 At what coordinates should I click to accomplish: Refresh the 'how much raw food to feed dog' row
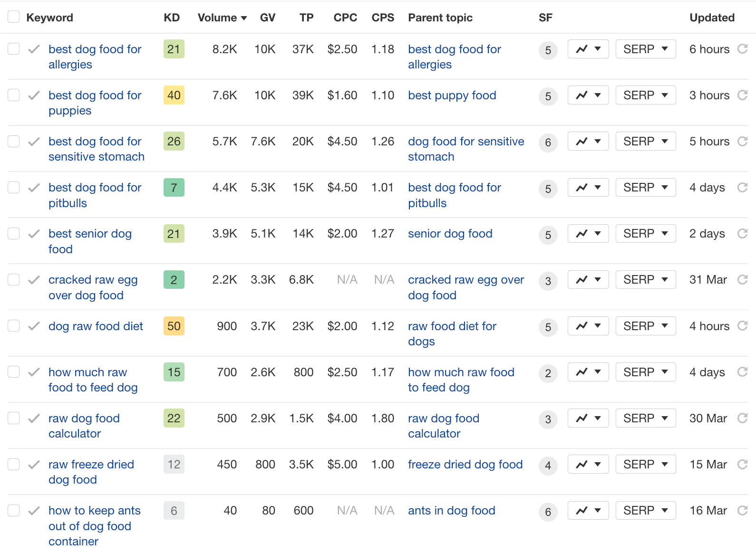point(742,372)
